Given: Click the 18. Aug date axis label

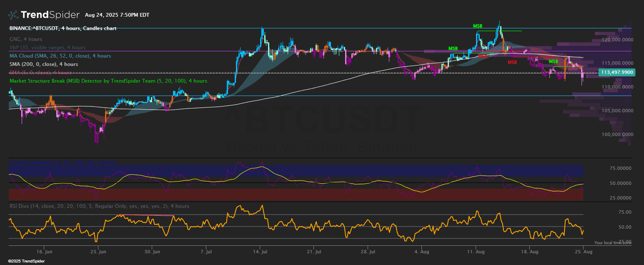Looking at the screenshot, I should click(x=529, y=252).
